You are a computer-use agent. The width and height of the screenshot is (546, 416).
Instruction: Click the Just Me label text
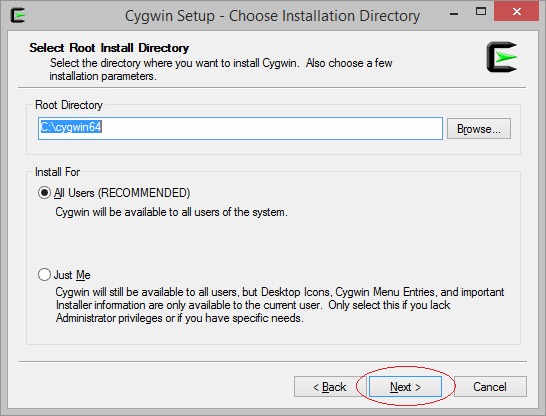(72, 275)
